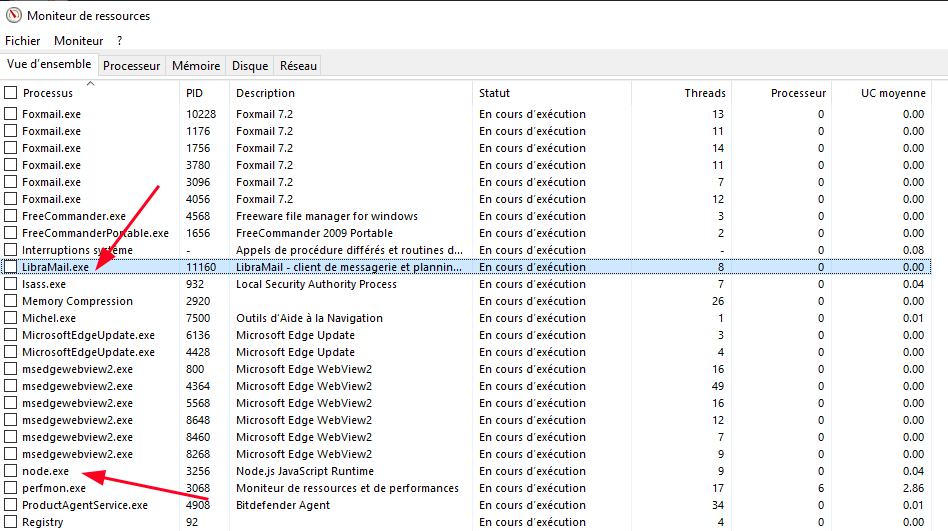Image resolution: width=948 pixels, height=531 pixels.
Task: Select the perfmon.exe process name
Action: pos(54,488)
